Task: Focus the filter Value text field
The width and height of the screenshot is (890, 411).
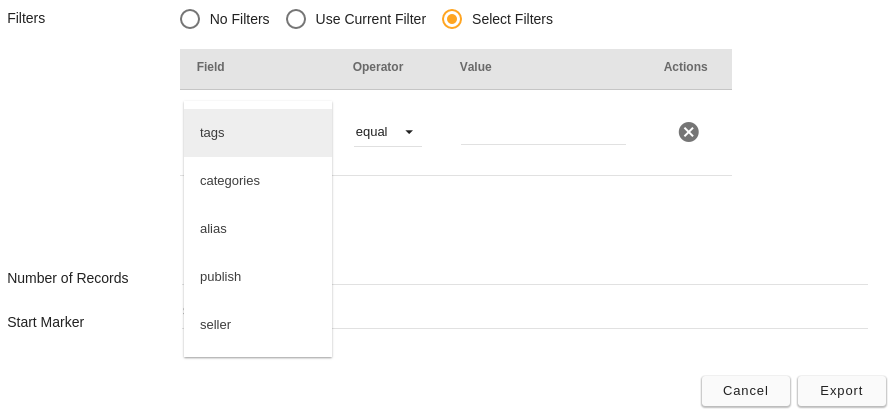Action: click(x=543, y=133)
